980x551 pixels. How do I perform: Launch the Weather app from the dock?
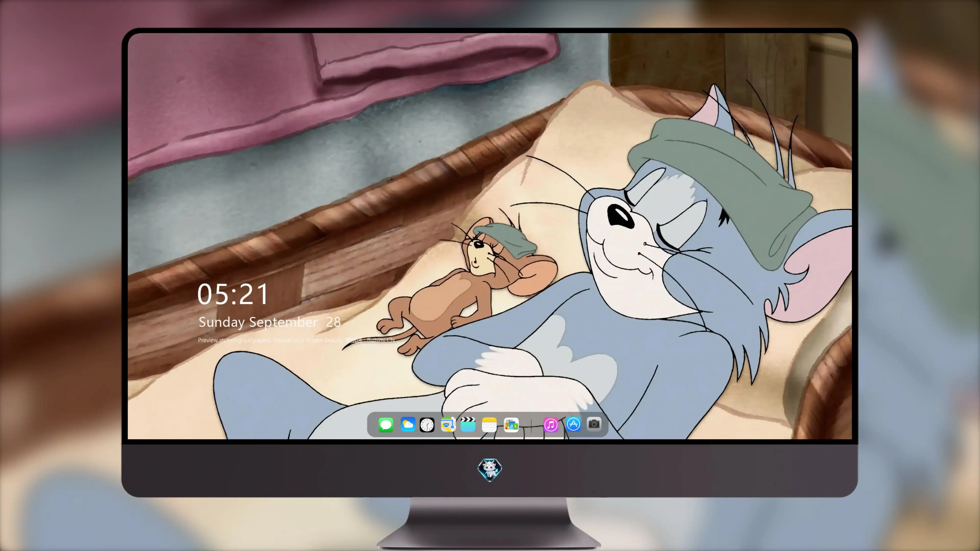click(408, 424)
